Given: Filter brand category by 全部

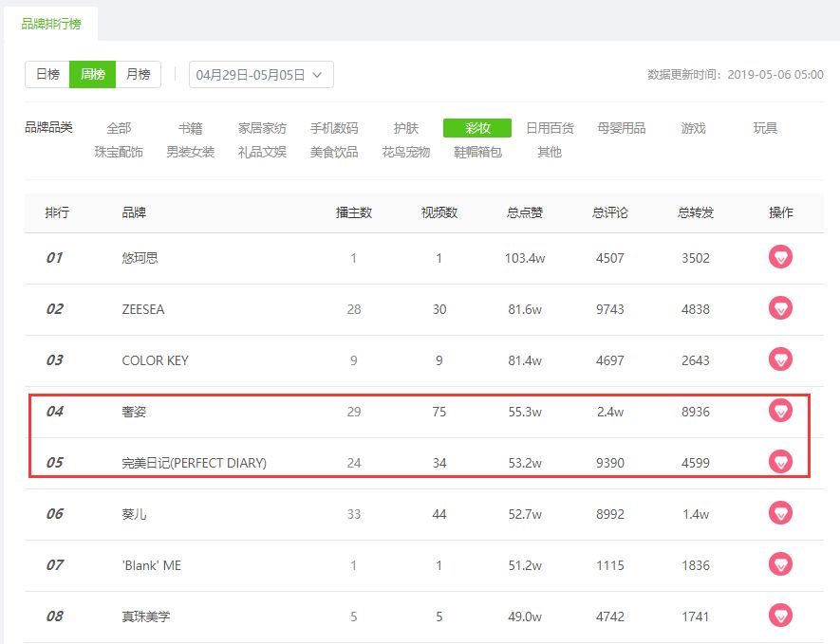Looking at the screenshot, I should (119, 128).
